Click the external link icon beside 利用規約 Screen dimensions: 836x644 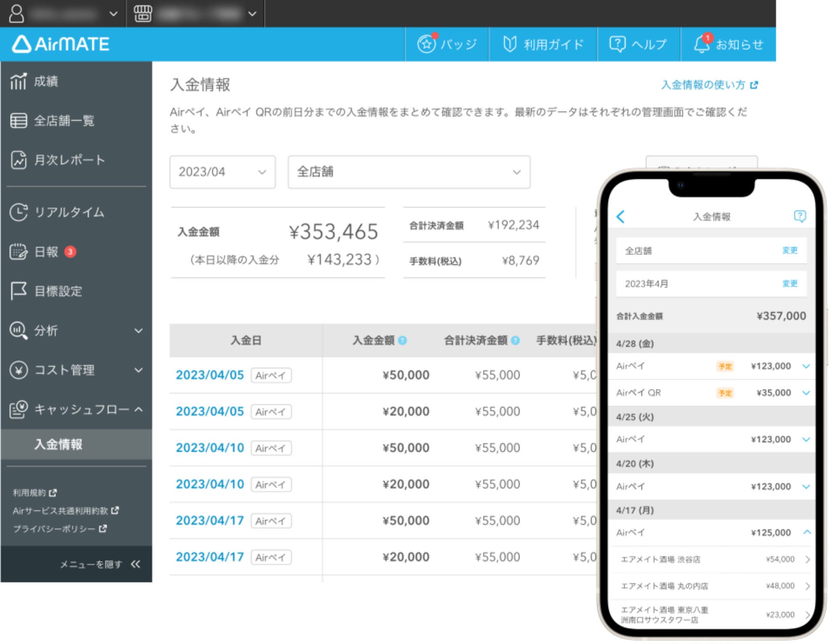pyautogui.click(x=53, y=493)
